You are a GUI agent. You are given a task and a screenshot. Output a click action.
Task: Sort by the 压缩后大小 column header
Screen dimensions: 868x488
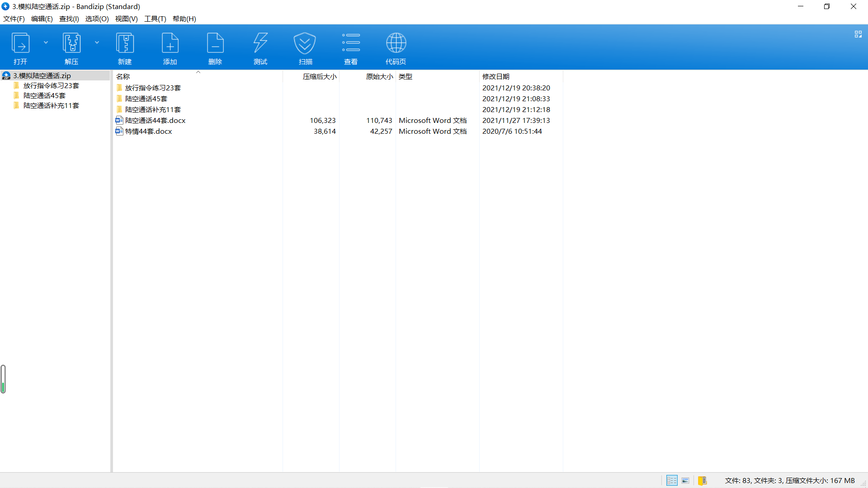click(x=319, y=76)
